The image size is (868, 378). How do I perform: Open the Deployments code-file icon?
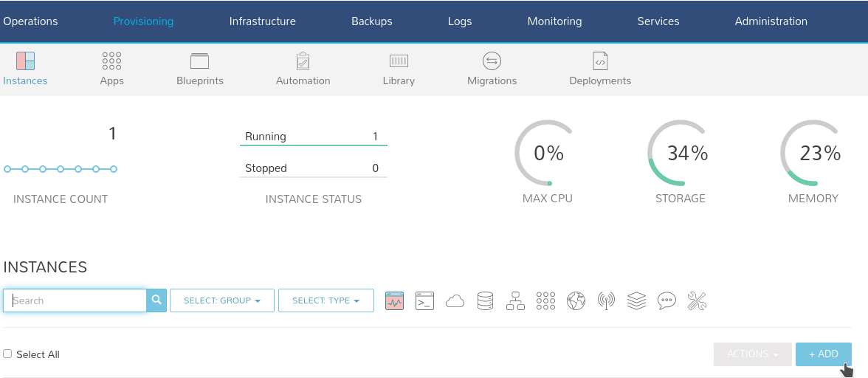(600, 61)
